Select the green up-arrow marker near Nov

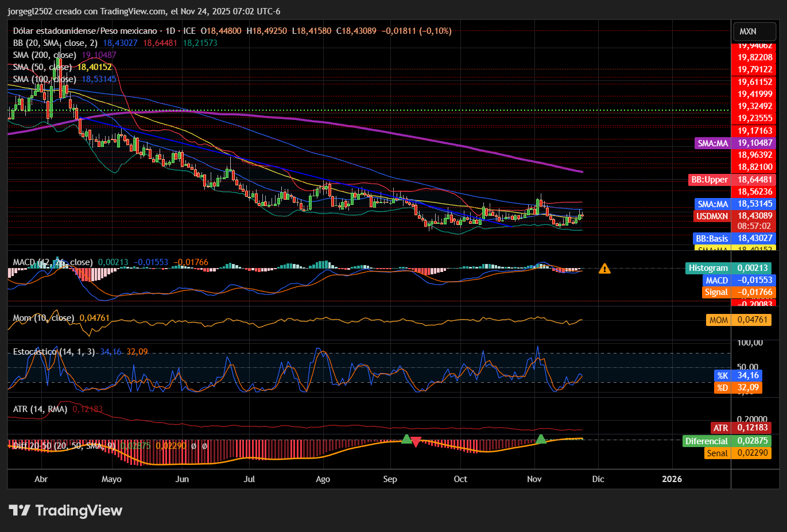point(541,439)
